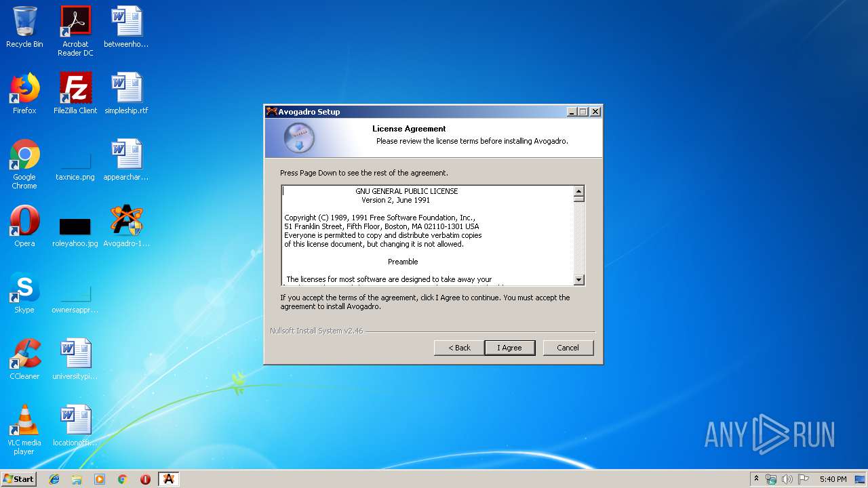Open Windows Explorer folder in taskbar
The image size is (868, 488).
[x=77, y=479]
